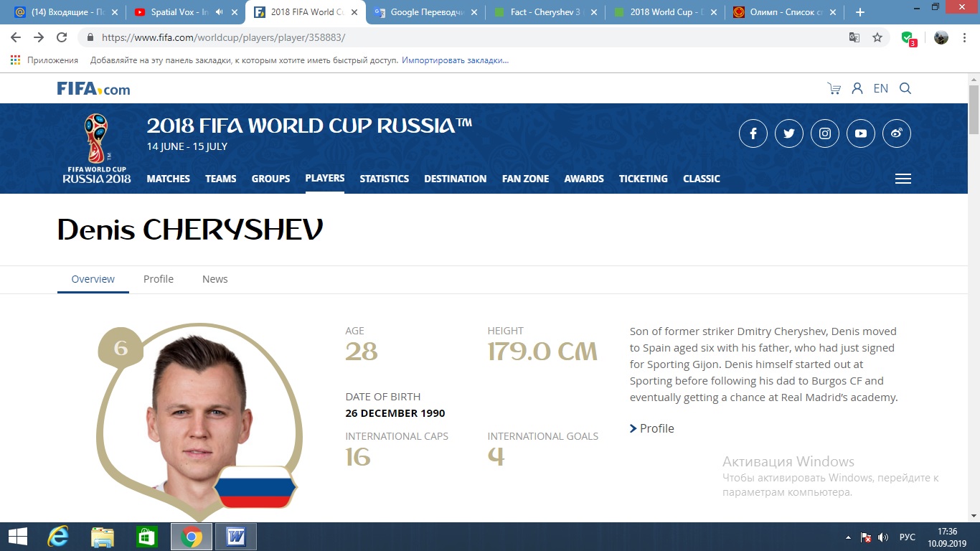Select the Overview tab
This screenshot has width=980, height=551.
(x=93, y=279)
